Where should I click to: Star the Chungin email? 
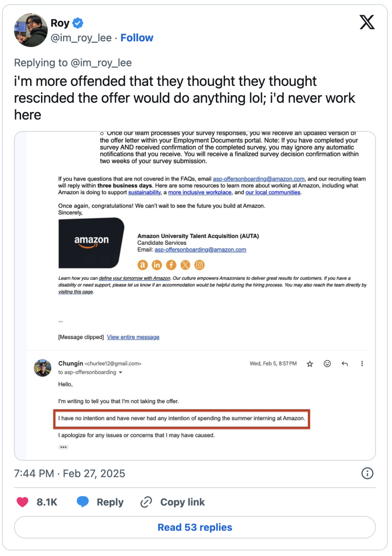click(310, 364)
